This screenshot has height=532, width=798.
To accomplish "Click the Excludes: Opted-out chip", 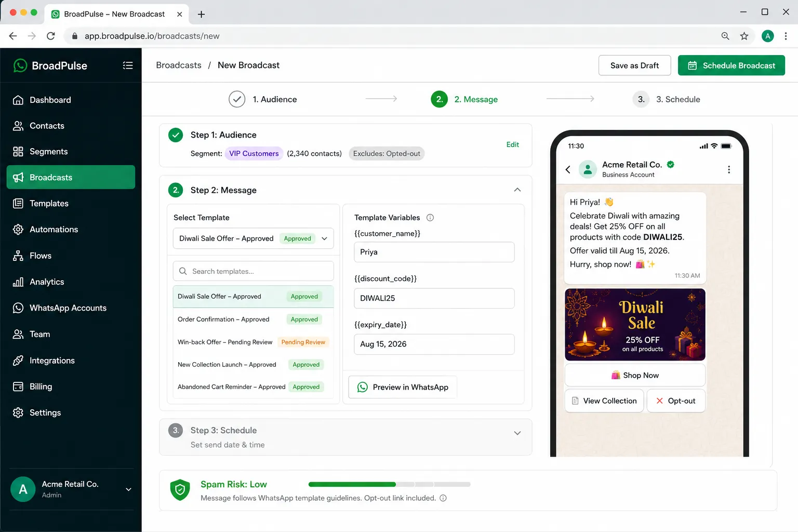I will pyautogui.click(x=387, y=154).
